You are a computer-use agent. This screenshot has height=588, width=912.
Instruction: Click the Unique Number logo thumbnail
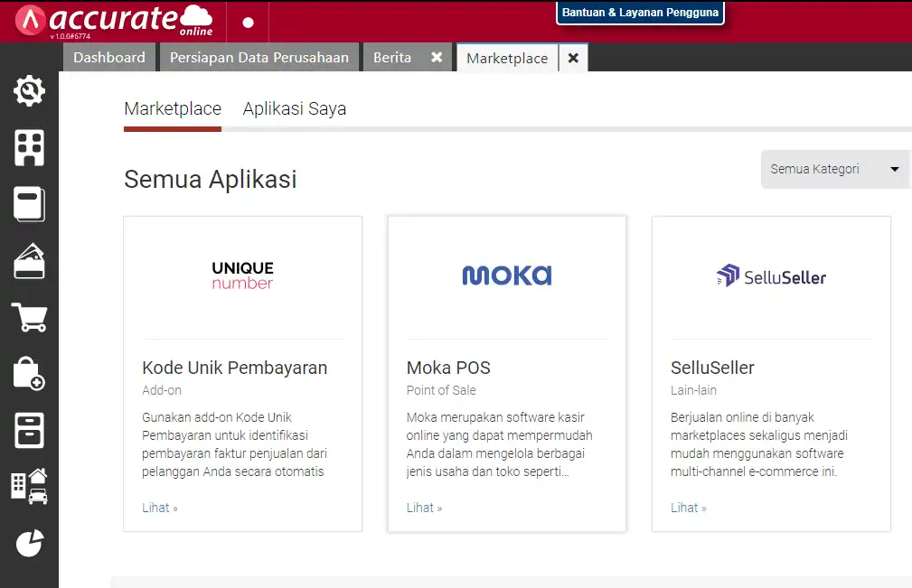pyautogui.click(x=242, y=275)
